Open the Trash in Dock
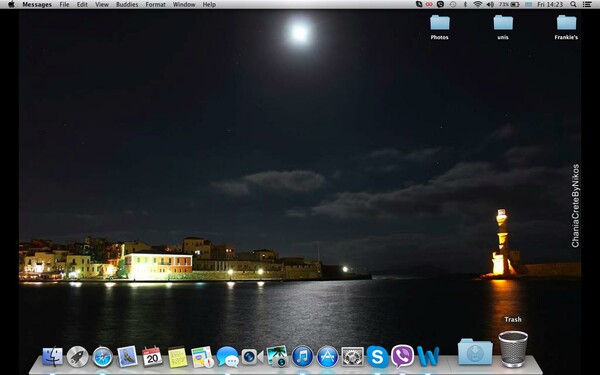 point(513,349)
